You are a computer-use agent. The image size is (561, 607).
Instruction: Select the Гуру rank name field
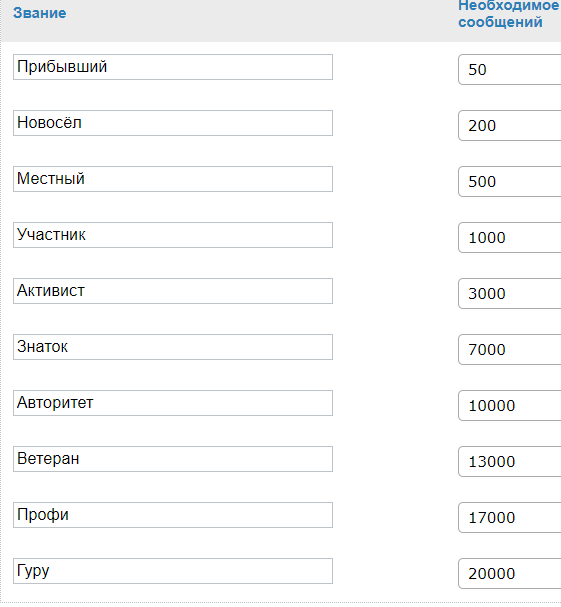click(x=173, y=571)
